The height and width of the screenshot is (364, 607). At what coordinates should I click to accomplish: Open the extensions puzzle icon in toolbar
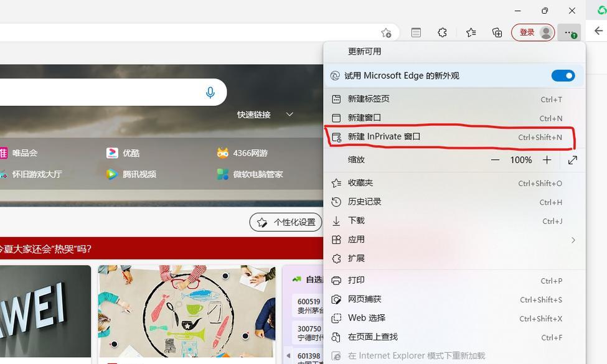click(x=443, y=32)
